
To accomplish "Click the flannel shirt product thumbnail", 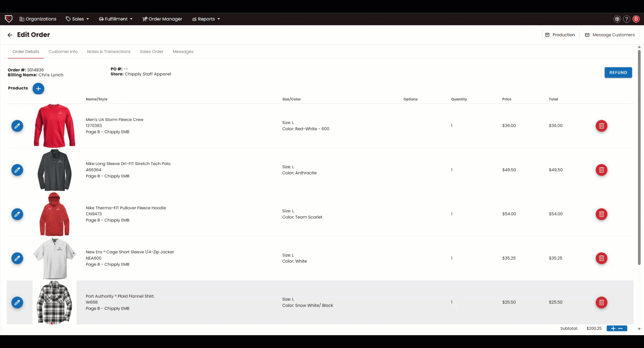I will click(x=54, y=302).
